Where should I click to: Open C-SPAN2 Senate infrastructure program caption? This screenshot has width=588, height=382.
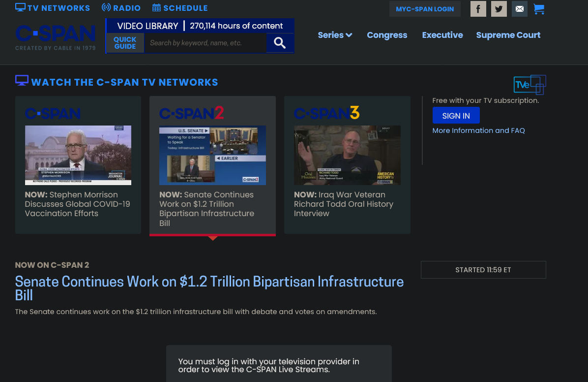click(x=206, y=209)
